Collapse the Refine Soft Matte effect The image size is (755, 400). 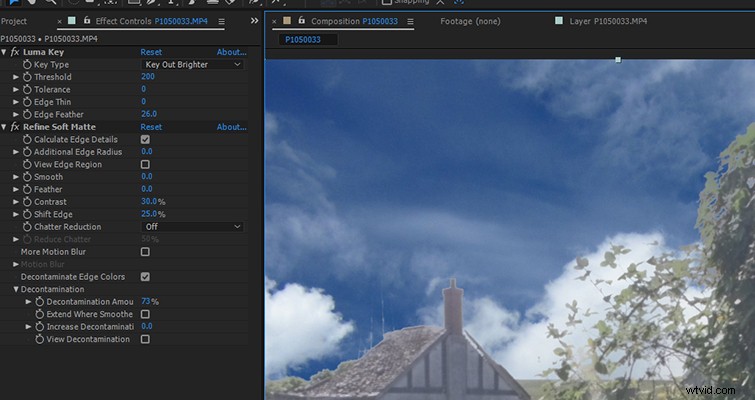pos(4,127)
